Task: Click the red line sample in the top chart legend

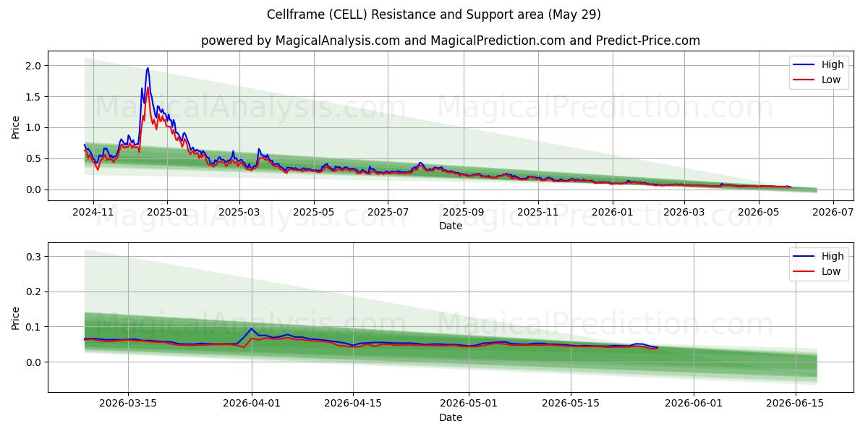Action: 804,80
